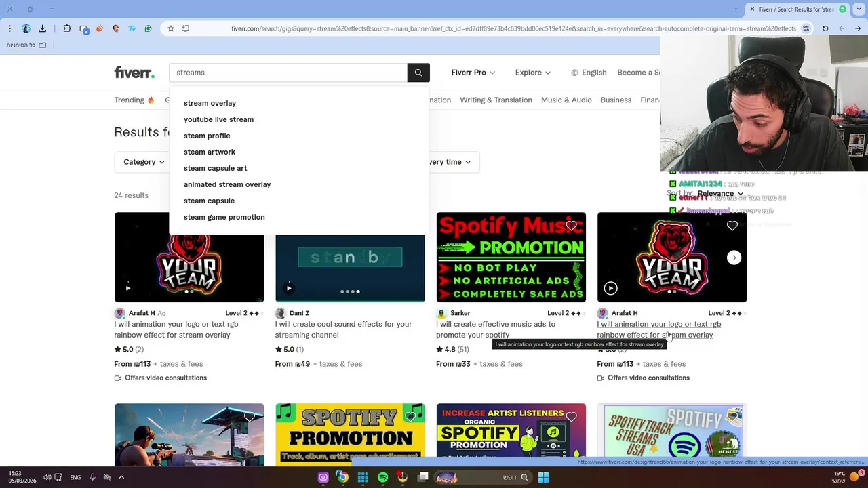Viewport: 868px width, 488px height.
Task: Open a new browser tab
Action: (x=736, y=9)
